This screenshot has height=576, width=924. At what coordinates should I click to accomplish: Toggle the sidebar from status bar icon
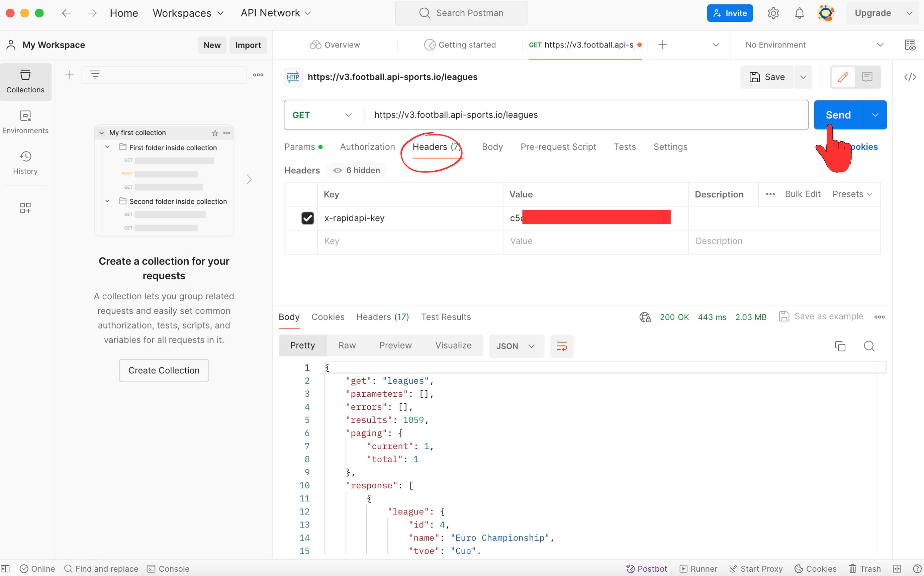click(x=6, y=569)
